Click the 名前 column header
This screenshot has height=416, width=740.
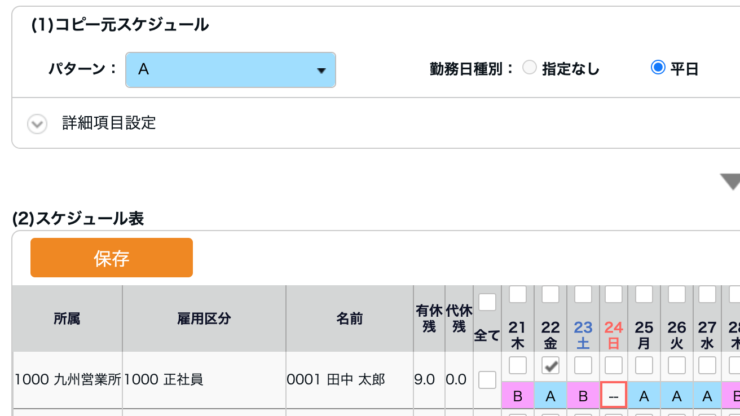point(350,319)
